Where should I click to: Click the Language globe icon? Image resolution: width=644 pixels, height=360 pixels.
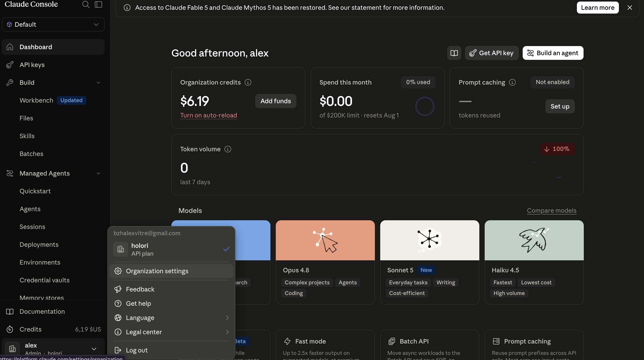118,318
